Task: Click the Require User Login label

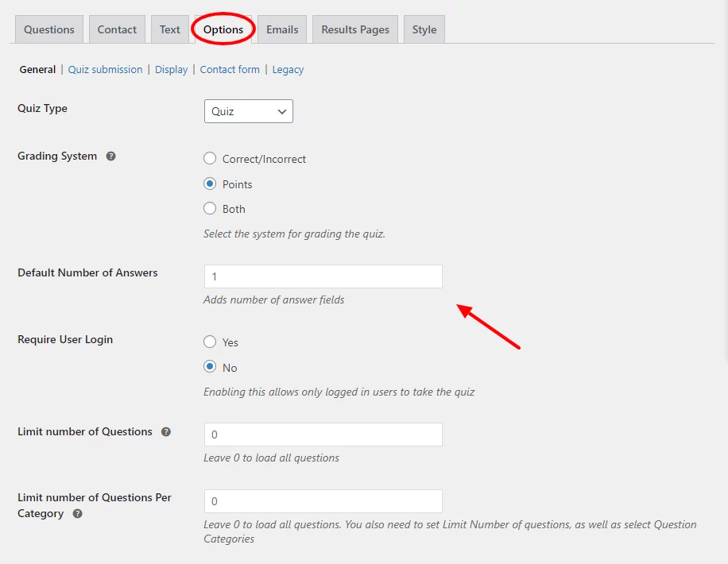Action: pyautogui.click(x=65, y=339)
